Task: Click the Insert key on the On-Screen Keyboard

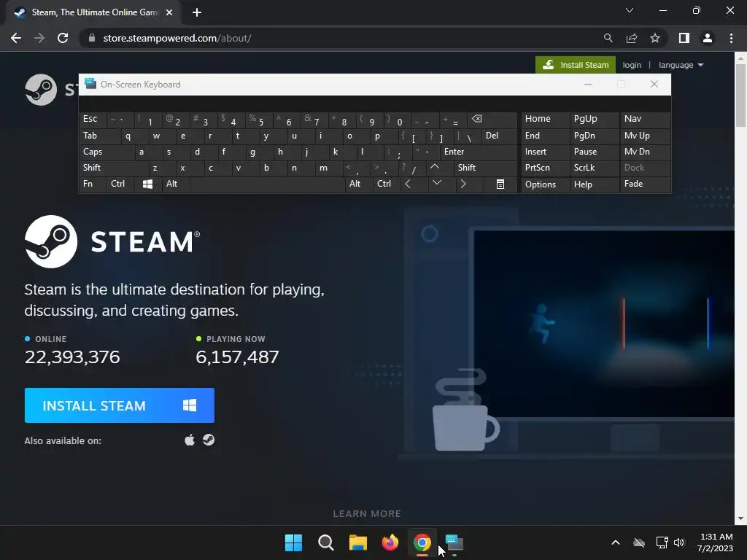Action: coord(546,152)
